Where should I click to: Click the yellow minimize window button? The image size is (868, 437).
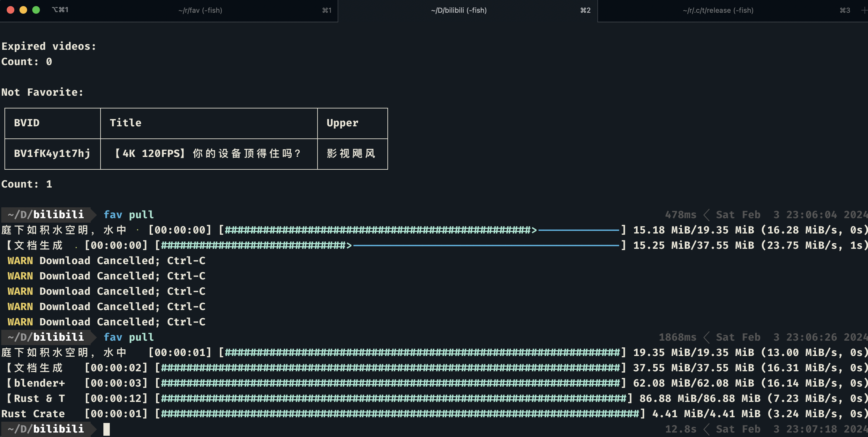point(23,10)
